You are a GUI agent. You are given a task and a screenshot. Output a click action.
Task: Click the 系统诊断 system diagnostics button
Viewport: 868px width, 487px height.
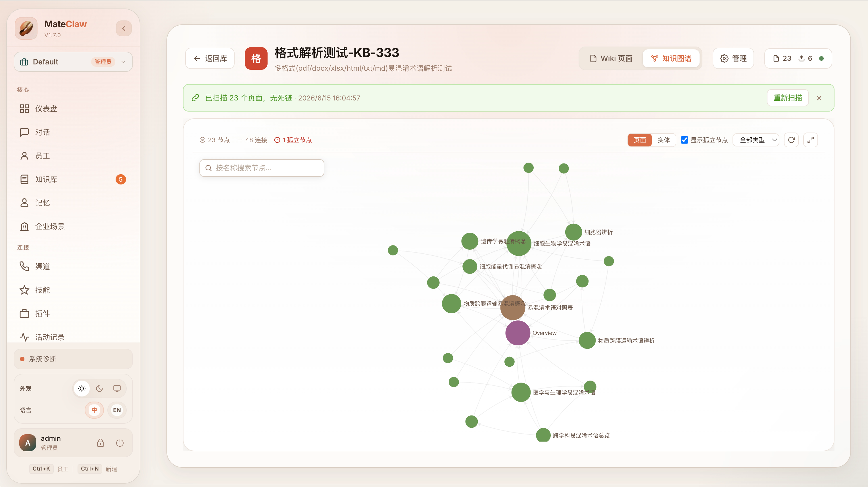73,359
